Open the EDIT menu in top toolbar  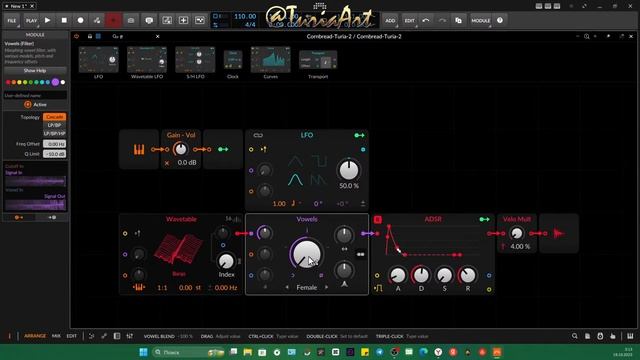point(409,20)
